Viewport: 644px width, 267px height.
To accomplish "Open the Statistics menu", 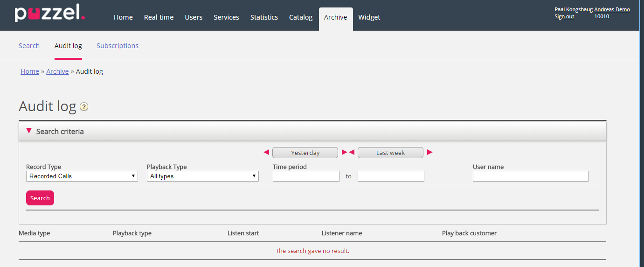I will tap(264, 17).
